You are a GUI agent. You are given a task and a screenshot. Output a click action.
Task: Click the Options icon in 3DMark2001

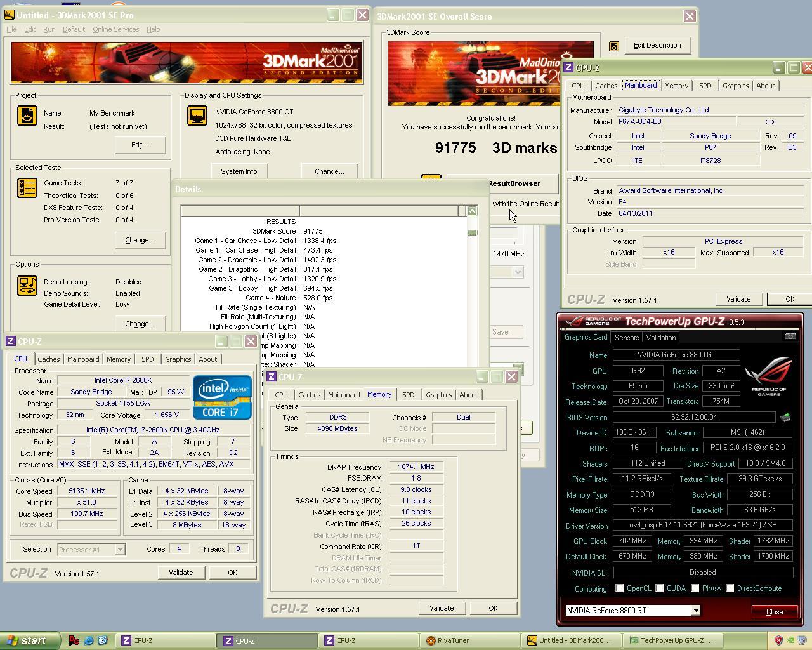[27, 286]
